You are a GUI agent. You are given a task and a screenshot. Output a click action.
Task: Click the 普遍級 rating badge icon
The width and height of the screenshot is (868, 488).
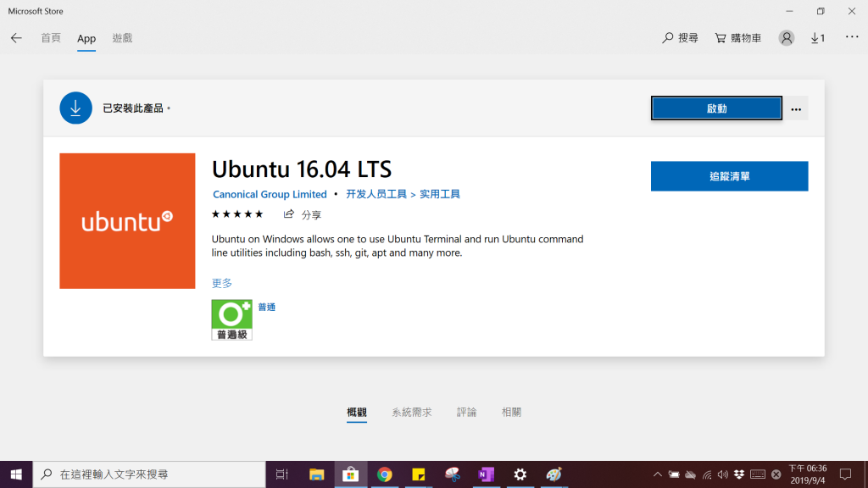[x=232, y=319]
